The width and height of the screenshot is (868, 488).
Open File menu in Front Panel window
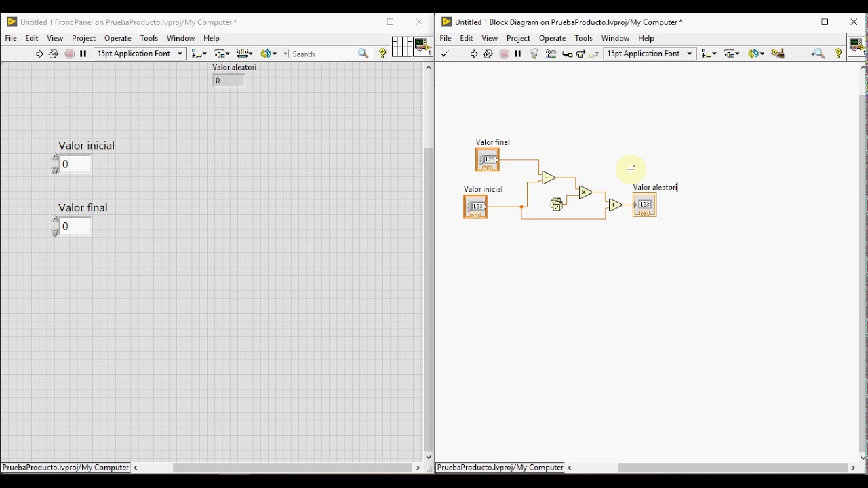tap(11, 38)
